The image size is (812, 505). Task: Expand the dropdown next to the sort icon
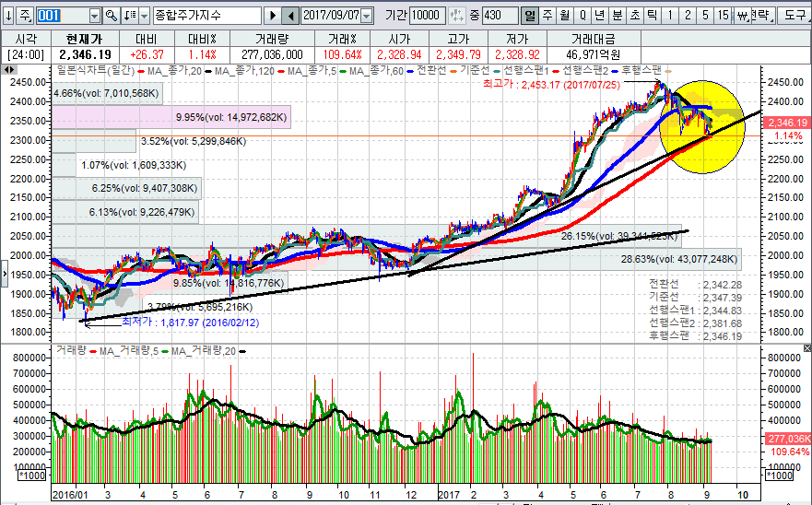click(143, 16)
